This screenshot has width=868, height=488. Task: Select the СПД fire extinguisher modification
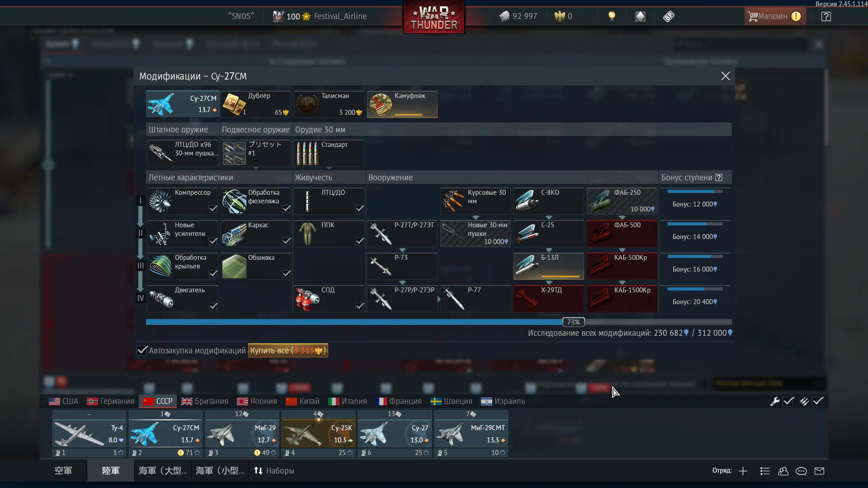tap(329, 298)
